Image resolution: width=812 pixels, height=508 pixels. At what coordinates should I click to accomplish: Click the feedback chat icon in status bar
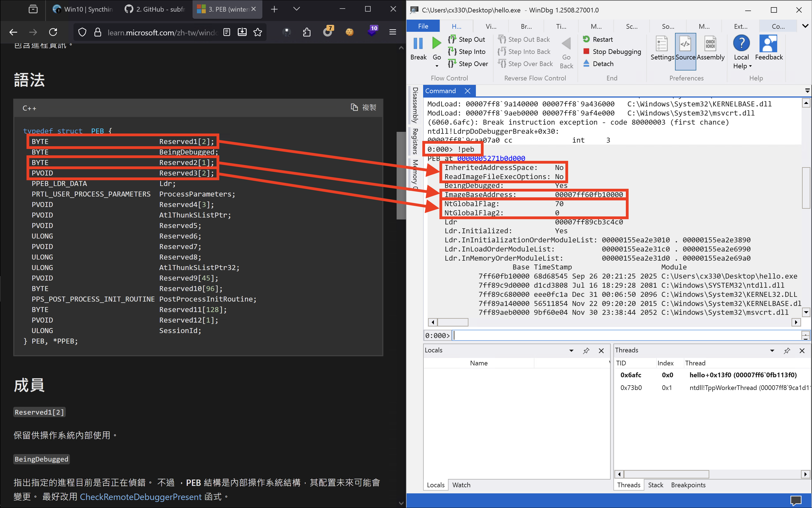pos(796,501)
